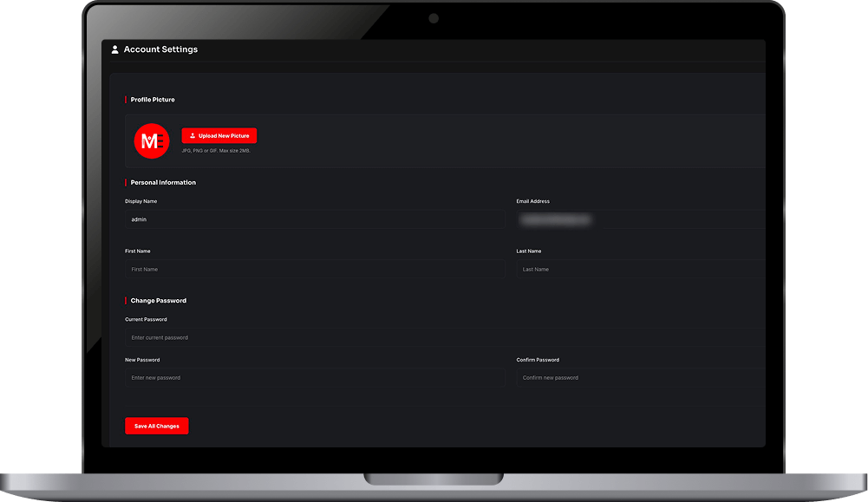This screenshot has height=502, width=868.
Task: Click the user silhouette icon beside Account Settings
Action: [114, 49]
